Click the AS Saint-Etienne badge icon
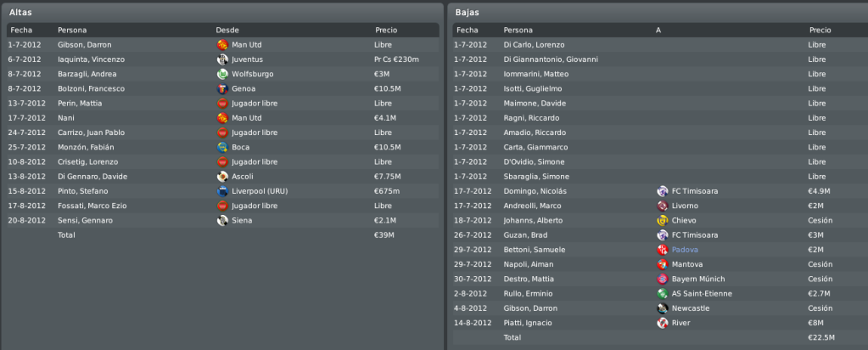868x350 pixels. [662, 294]
